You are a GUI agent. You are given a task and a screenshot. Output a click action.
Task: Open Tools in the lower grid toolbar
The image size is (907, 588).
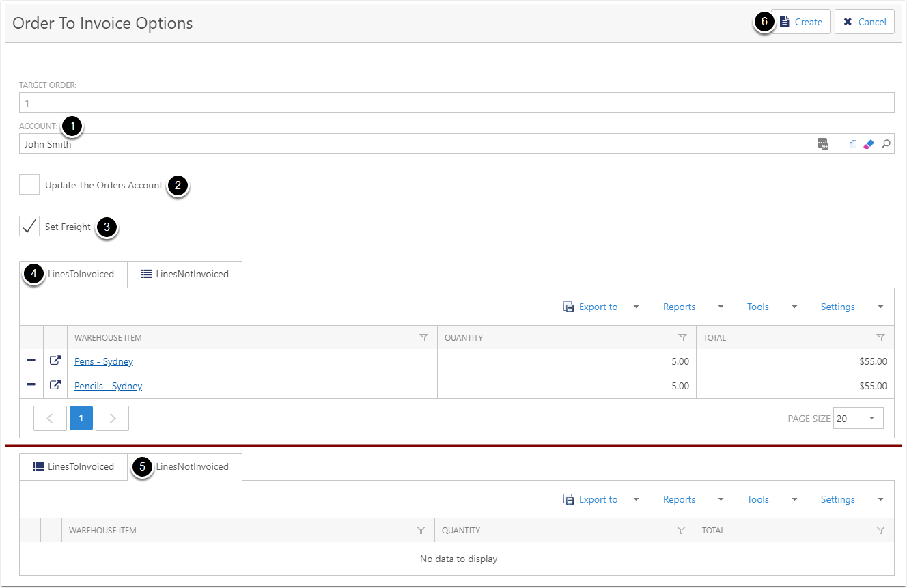[757, 499]
